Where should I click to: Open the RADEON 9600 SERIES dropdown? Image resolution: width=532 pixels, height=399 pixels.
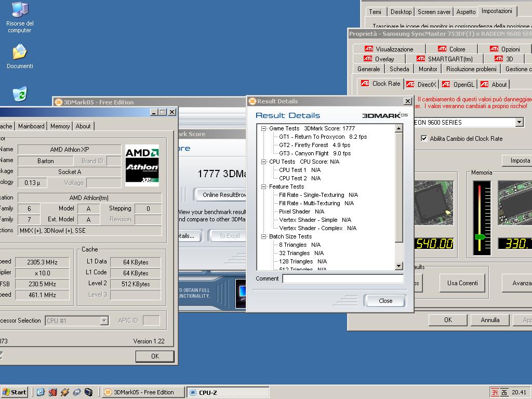(519, 122)
